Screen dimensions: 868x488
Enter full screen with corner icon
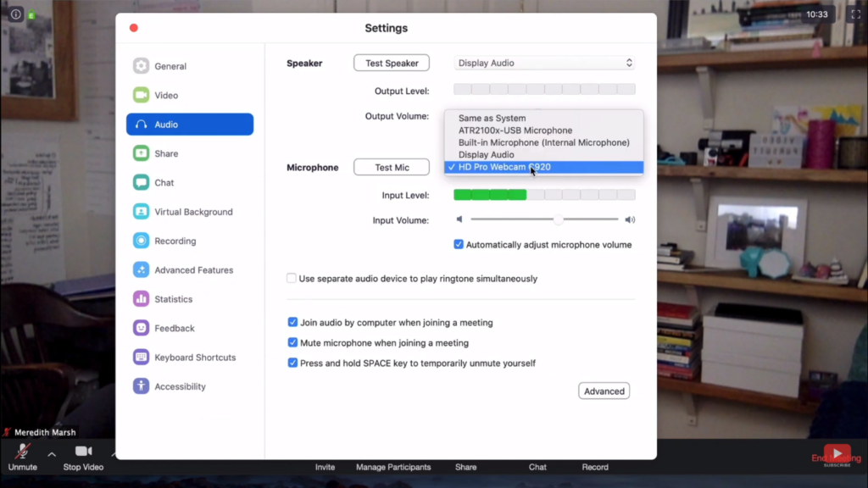[x=856, y=14]
